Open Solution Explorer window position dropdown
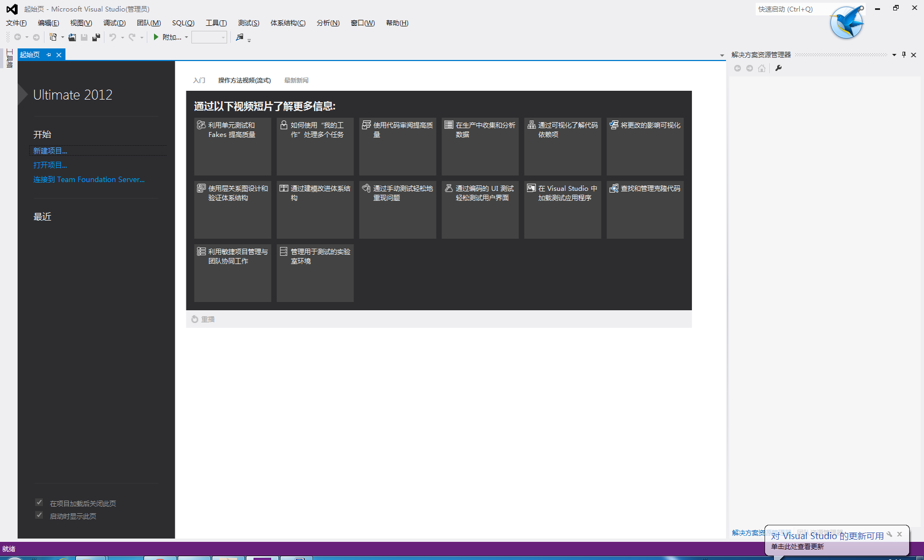Screen dimensions: 924x560 894,54
